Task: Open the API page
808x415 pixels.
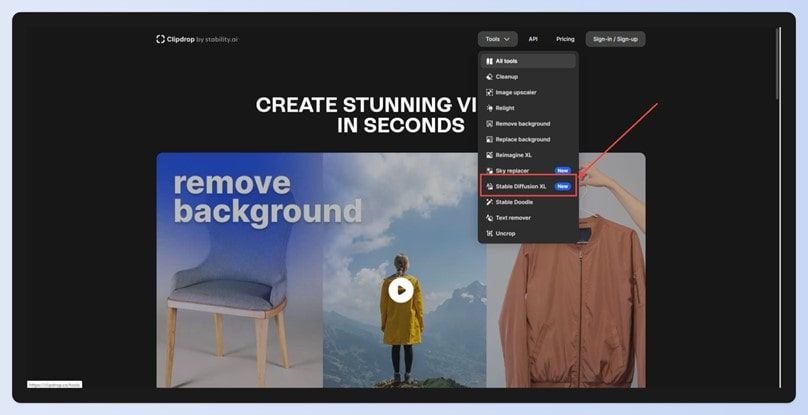Action: (533, 39)
